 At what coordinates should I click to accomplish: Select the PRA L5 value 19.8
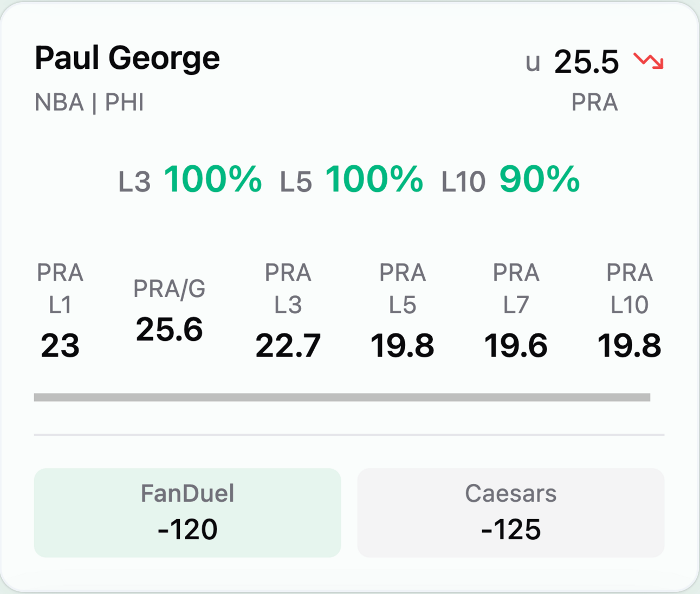403,346
